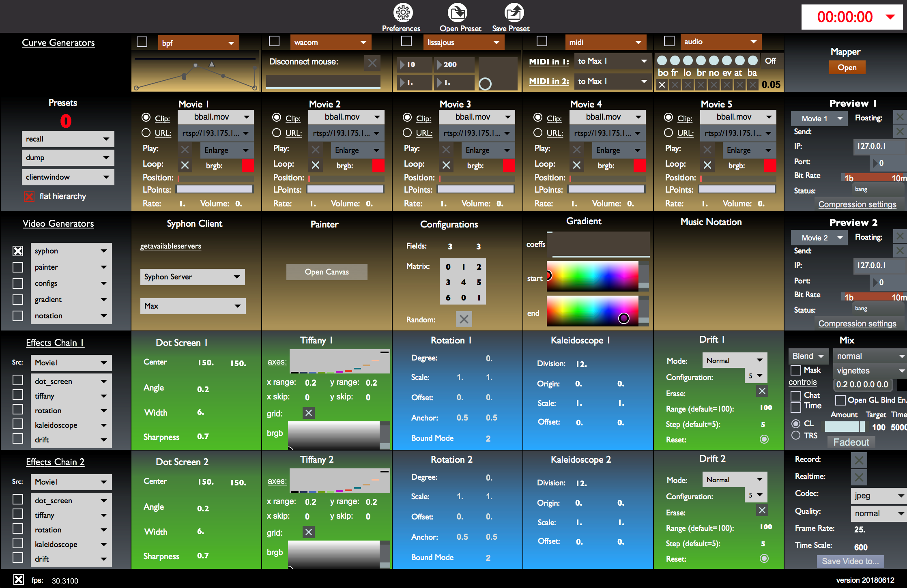Toggle the flat hierarchy red X checkbox
Screen dimensions: 907x588
(29, 197)
